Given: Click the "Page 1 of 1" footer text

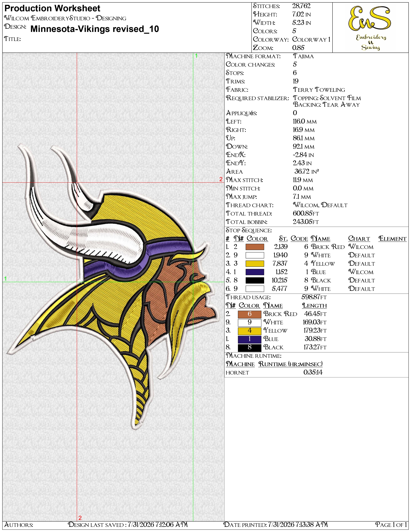Looking at the screenshot, I should [391, 525].
